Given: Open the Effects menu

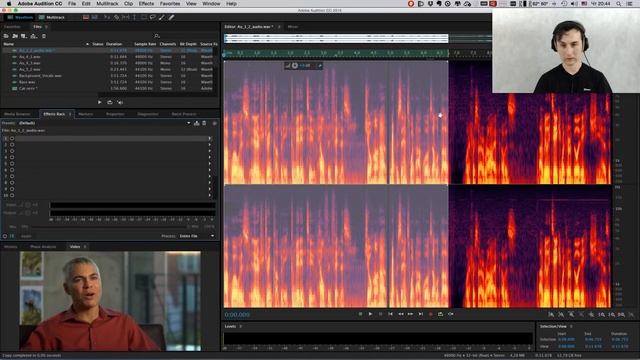Looking at the screenshot, I should (146, 4).
